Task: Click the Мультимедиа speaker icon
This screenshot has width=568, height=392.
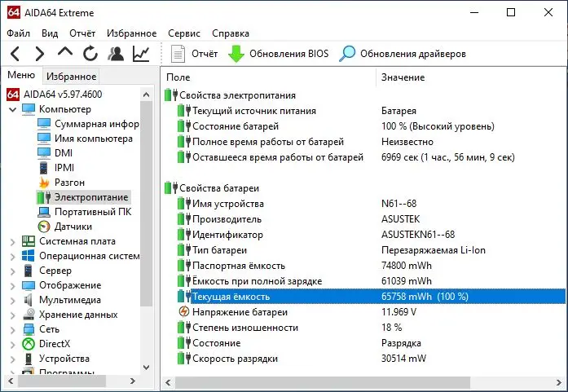Action: click(29, 300)
